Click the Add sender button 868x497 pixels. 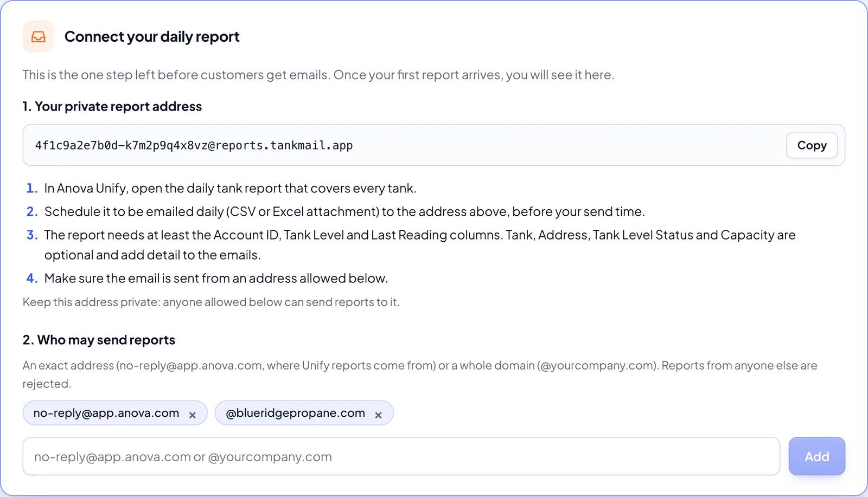pyautogui.click(x=816, y=456)
